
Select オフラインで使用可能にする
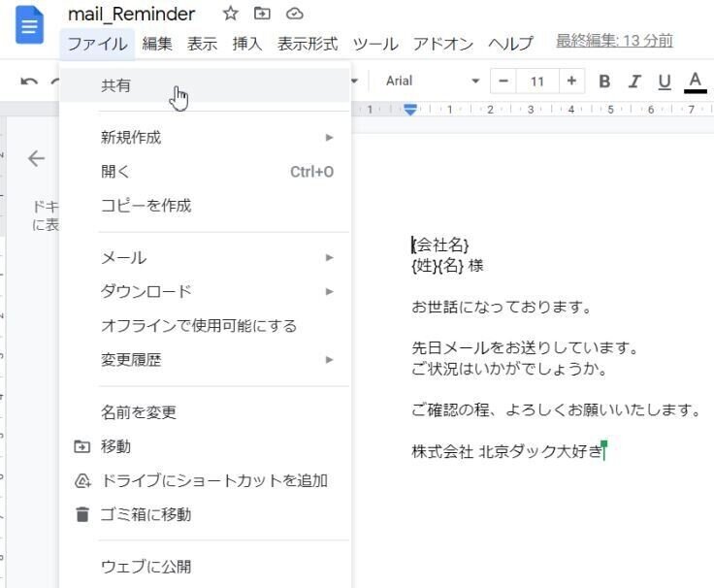coord(205,326)
